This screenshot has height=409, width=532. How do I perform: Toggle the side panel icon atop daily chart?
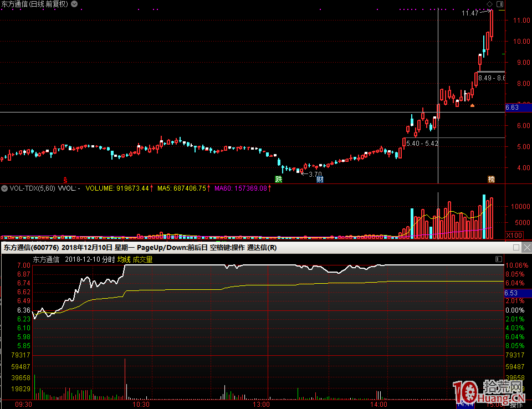click(500, 4)
